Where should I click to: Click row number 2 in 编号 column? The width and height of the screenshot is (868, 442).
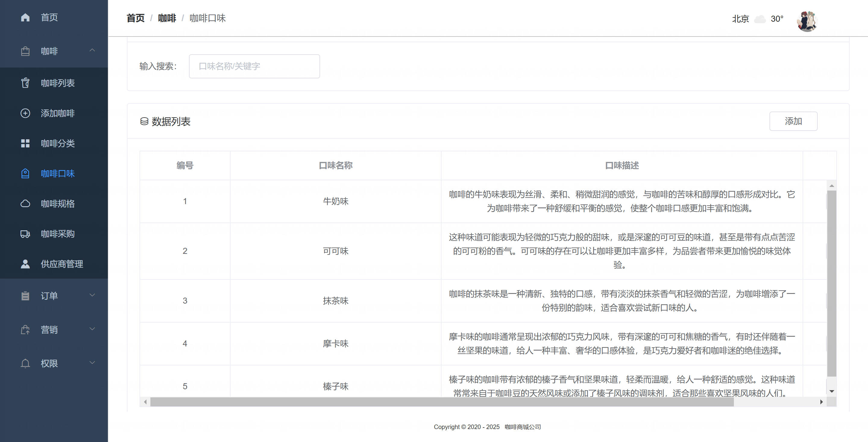coord(185,251)
